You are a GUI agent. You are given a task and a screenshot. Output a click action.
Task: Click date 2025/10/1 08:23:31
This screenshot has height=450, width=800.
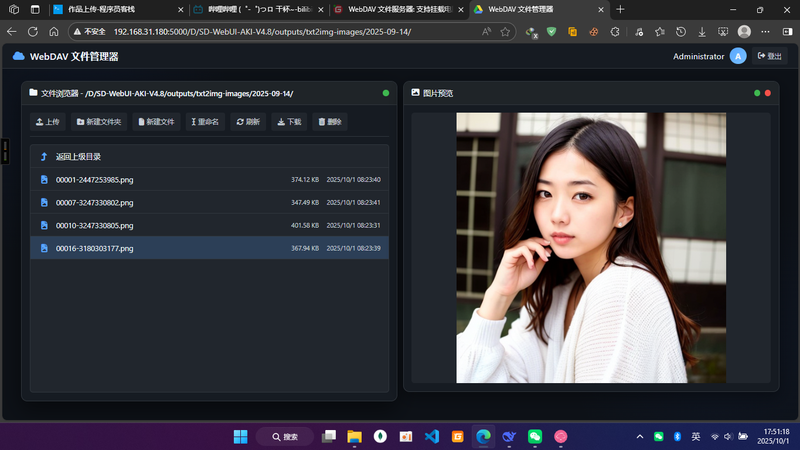[x=354, y=226]
